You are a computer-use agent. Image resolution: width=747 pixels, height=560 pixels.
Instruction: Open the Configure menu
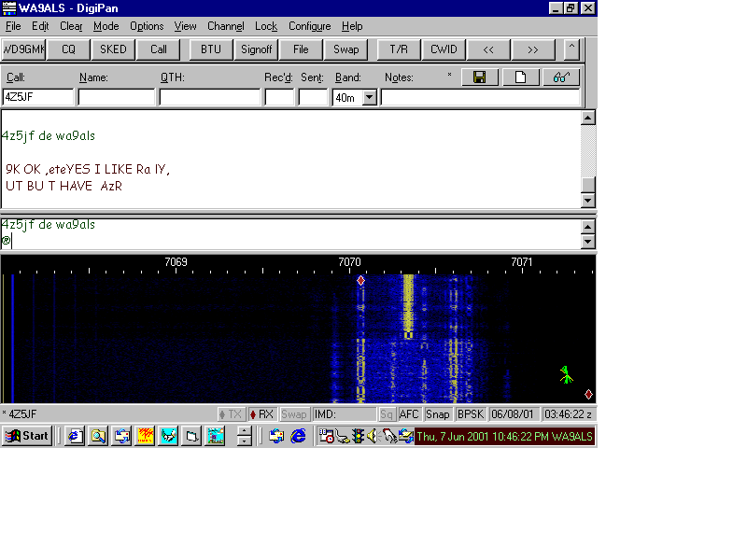pos(310,26)
